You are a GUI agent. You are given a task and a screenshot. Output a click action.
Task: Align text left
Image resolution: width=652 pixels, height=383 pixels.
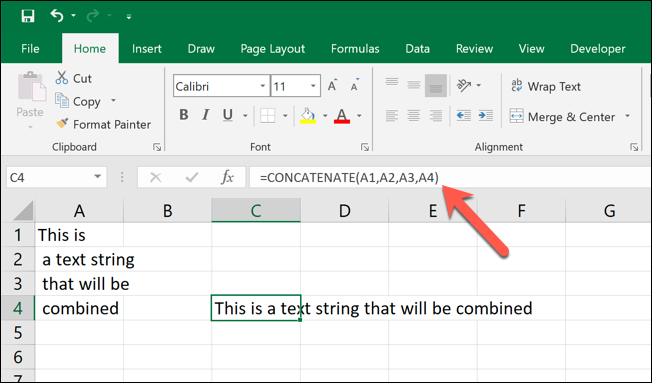[x=392, y=115]
